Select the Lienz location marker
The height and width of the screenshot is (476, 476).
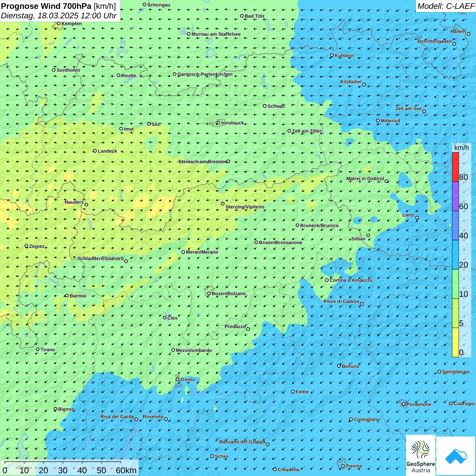pos(417,218)
